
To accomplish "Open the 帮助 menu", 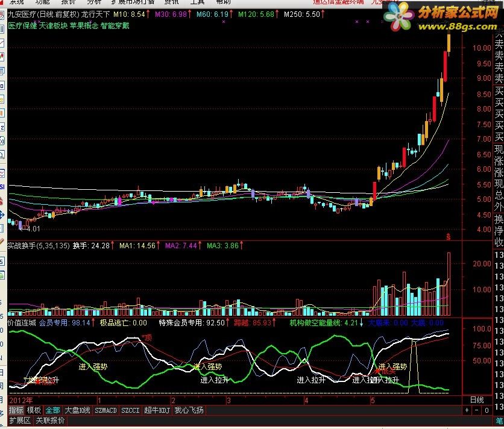I will [223, 2].
